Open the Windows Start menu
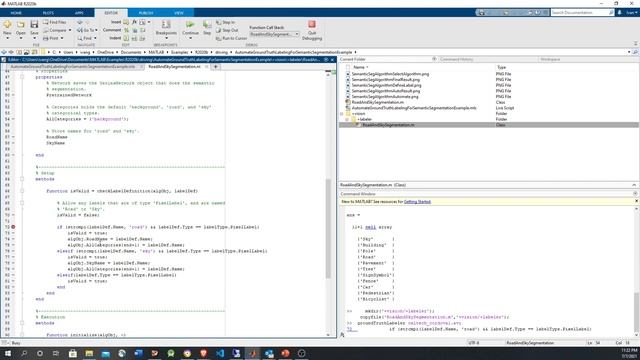This screenshot has width=640, height=360. (7, 353)
